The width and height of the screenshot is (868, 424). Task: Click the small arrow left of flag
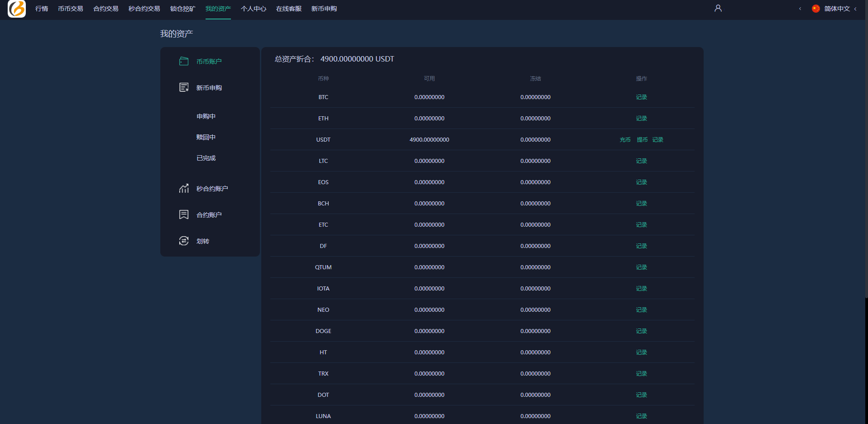tap(800, 9)
